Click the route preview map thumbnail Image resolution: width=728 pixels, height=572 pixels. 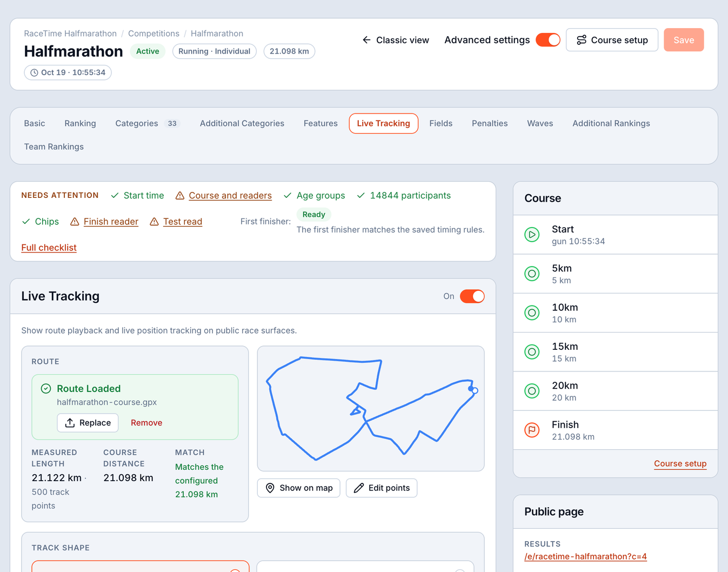tap(371, 409)
